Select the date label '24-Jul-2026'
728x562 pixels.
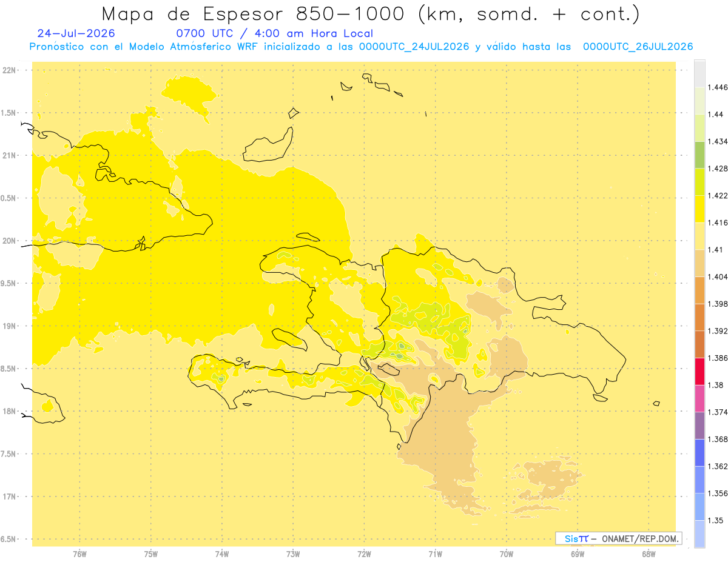[x=76, y=33]
